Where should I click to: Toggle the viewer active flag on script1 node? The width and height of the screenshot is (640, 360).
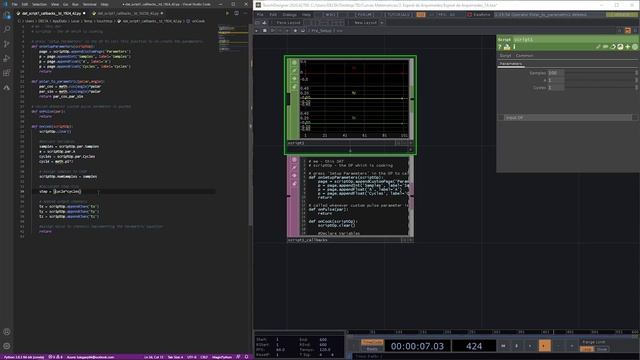[294, 62]
